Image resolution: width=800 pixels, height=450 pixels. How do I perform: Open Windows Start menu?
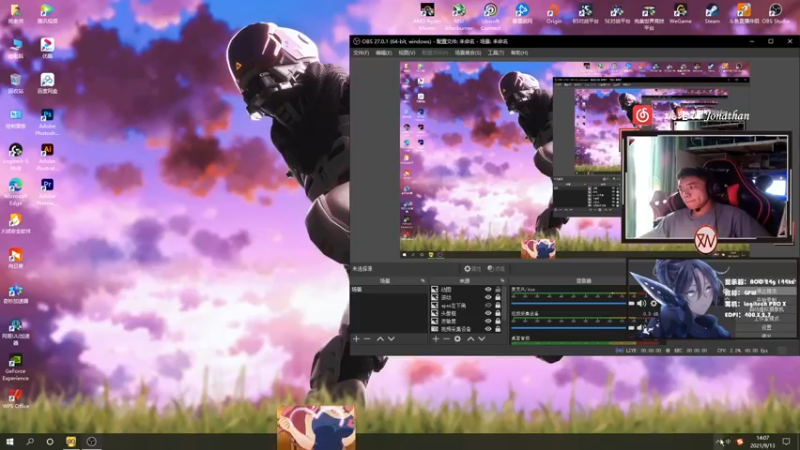(9, 441)
